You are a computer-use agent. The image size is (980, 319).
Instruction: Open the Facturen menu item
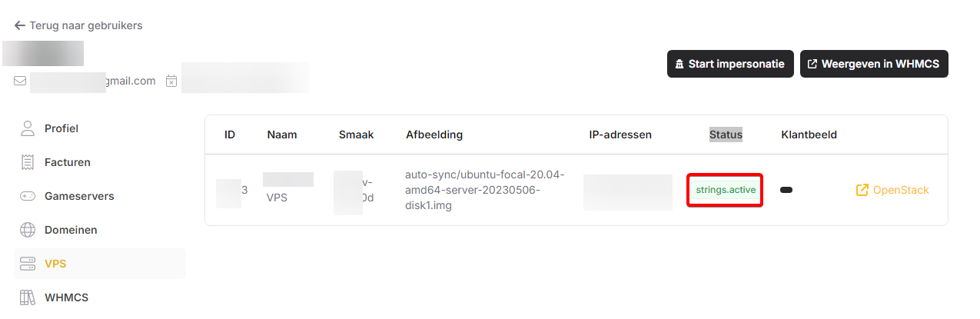coord(68,162)
